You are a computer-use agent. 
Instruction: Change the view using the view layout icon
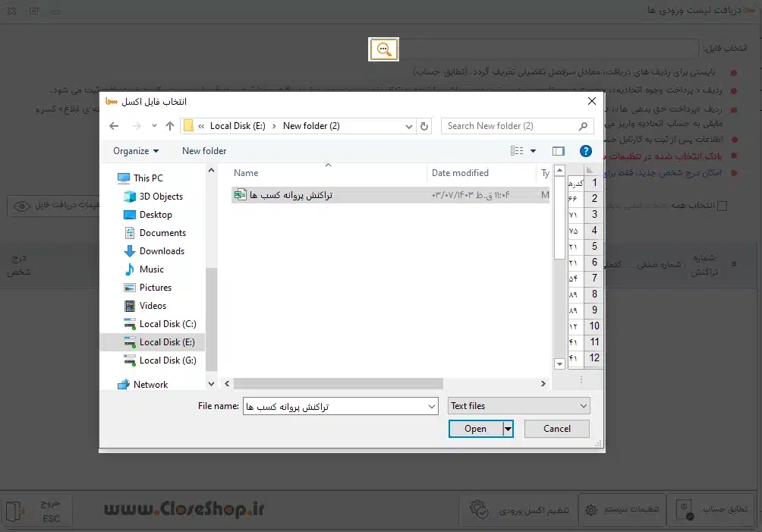[517, 151]
